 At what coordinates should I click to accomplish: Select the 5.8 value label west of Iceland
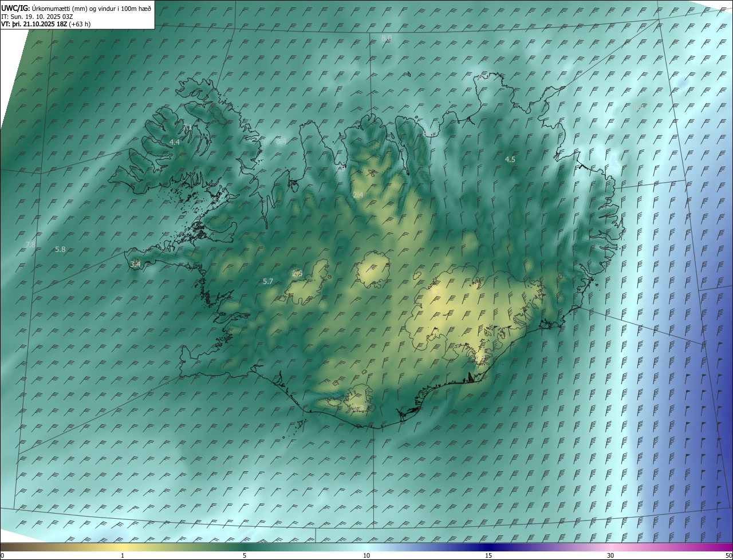[60, 250]
